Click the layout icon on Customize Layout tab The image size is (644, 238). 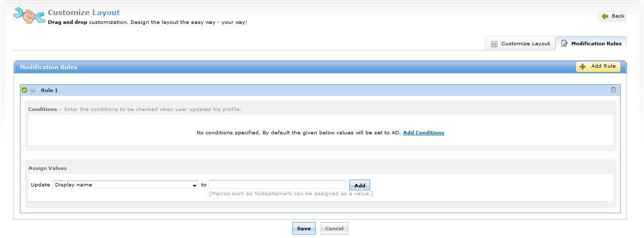494,44
